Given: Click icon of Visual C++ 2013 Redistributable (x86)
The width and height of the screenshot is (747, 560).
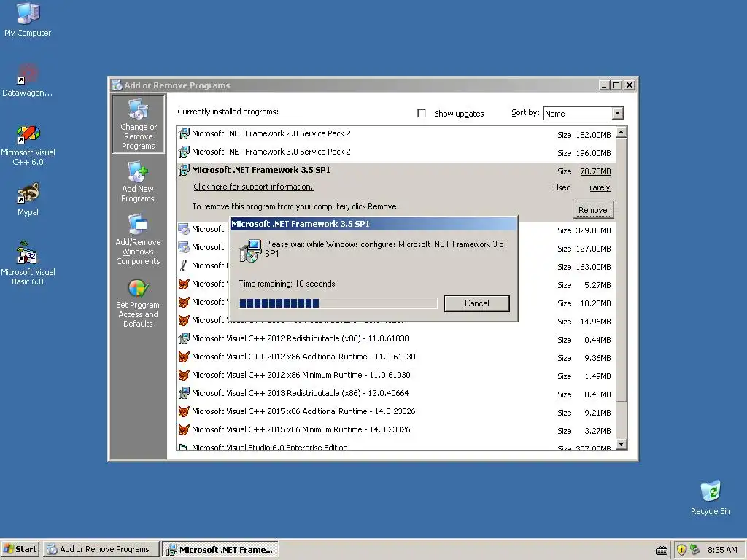Looking at the screenshot, I should [x=184, y=393].
